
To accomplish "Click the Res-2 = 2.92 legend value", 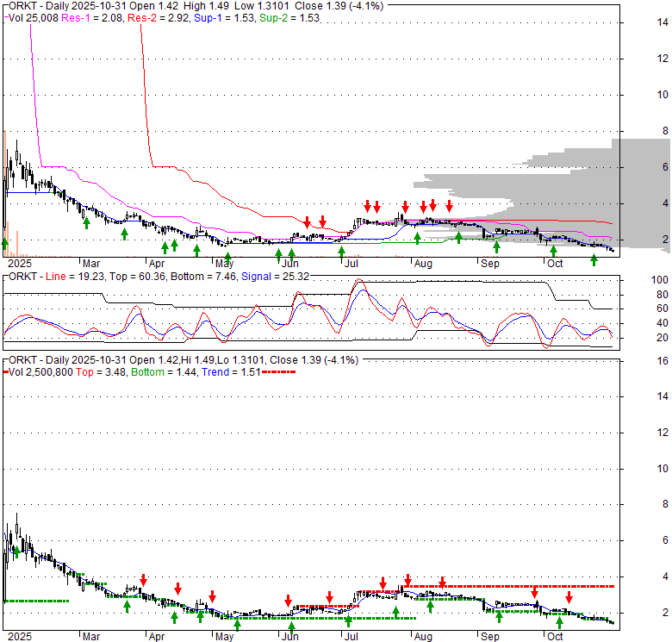I will pos(159,18).
